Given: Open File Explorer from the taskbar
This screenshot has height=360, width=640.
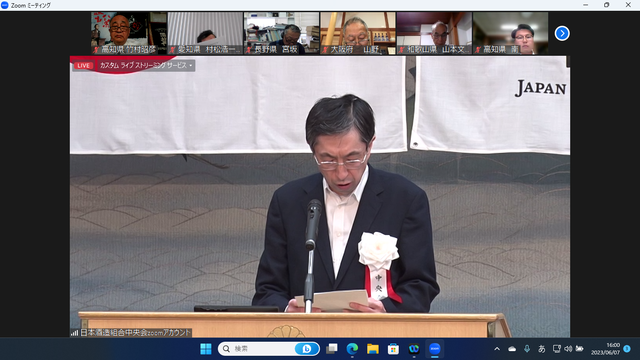Looking at the screenshot, I should tap(373, 349).
